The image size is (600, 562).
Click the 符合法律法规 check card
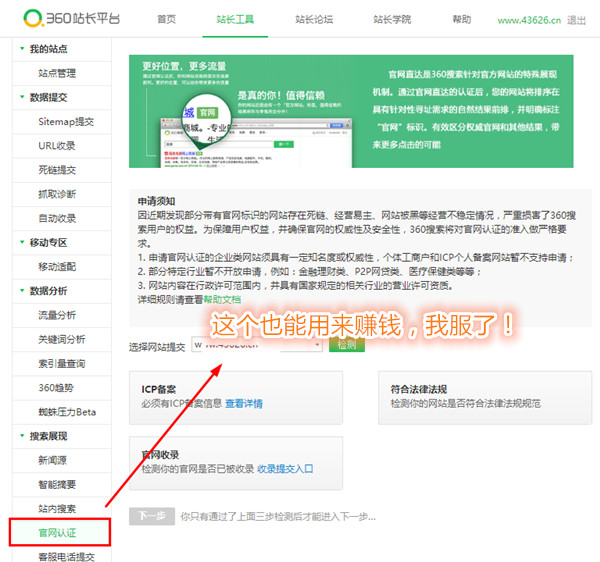(485, 397)
